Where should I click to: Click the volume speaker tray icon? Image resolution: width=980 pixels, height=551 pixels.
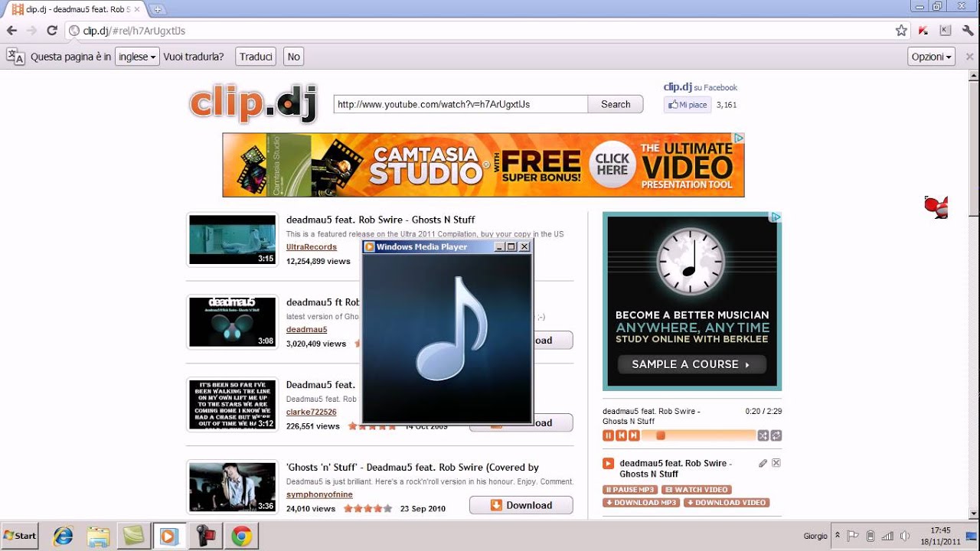tap(905, 536)
